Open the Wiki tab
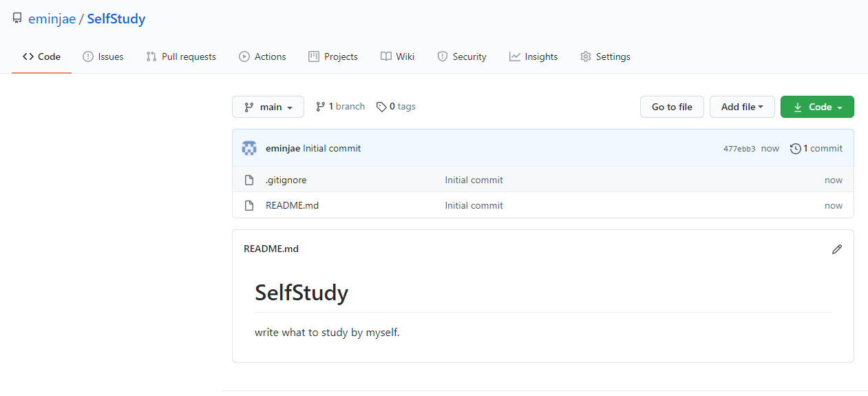The height and width of the screenshot is (396, 868). tap(397, 56)
